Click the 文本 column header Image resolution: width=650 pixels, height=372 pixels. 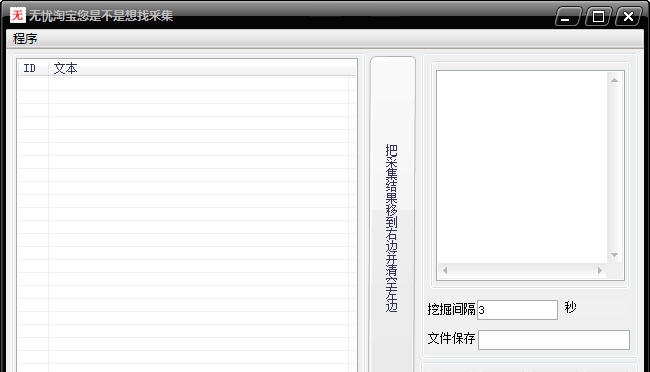click(x=202, y=68)
